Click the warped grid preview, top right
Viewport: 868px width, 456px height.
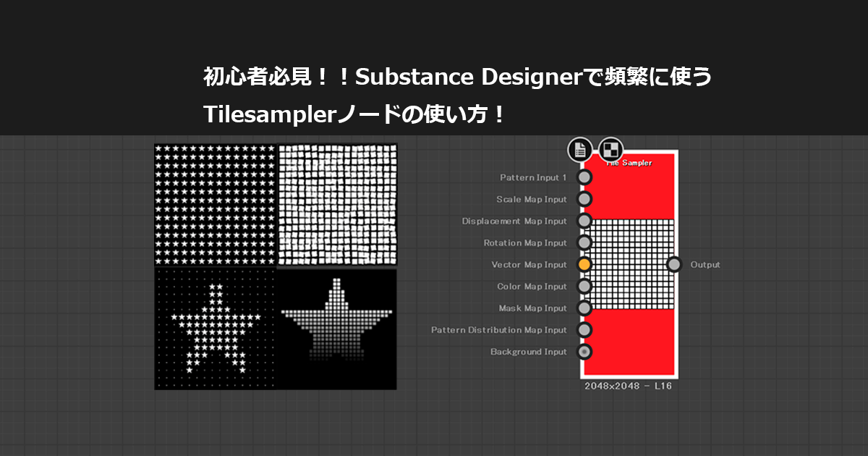(x=336, y=203)
